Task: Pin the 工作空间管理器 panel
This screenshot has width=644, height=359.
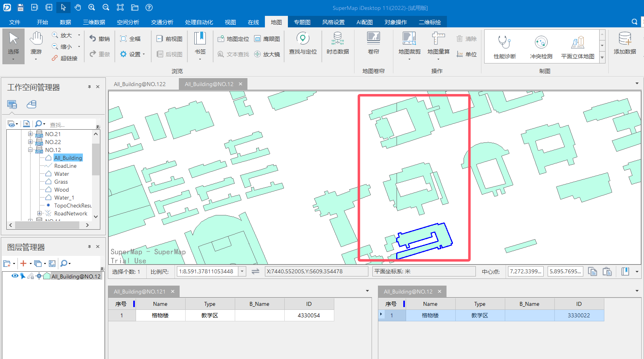Action: click(x=89, y=87)
